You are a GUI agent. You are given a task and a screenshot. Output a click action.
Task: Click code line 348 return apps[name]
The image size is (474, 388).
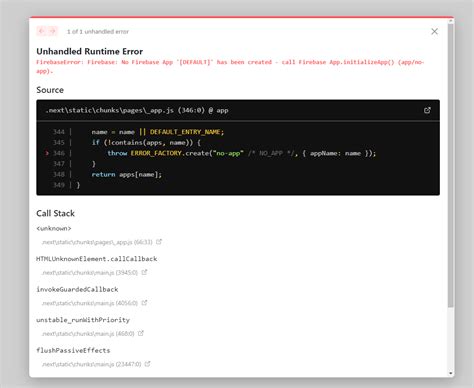click(x=127, y=175)
